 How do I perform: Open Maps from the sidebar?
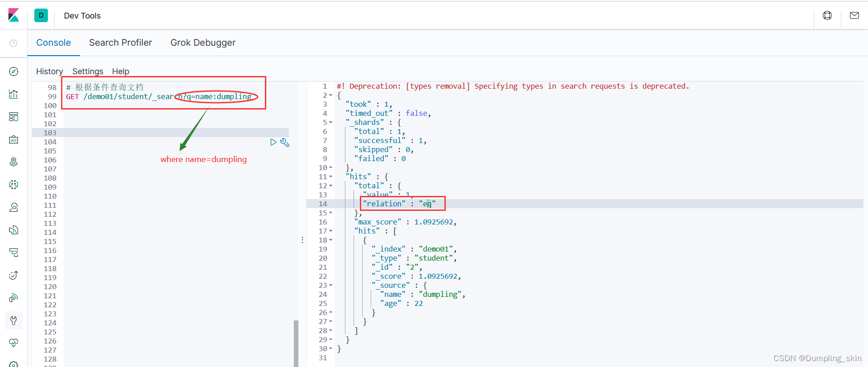(14, 162)
